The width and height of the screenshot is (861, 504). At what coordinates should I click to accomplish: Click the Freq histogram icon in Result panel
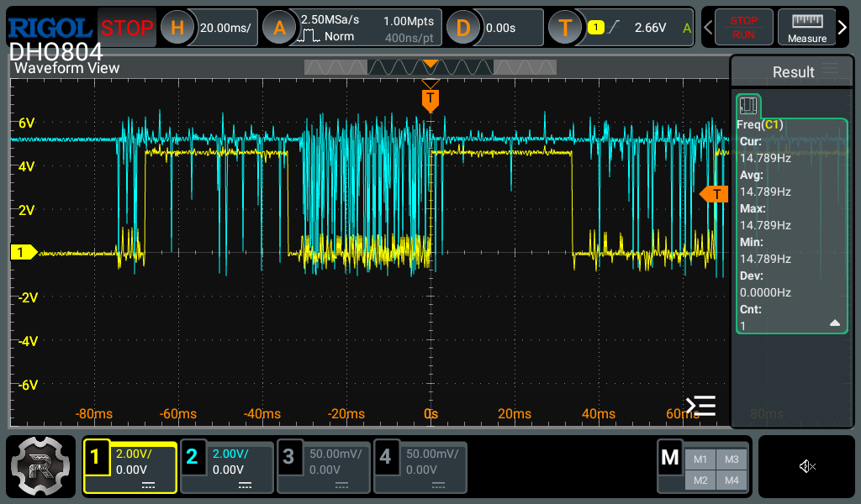pos(748,104)
